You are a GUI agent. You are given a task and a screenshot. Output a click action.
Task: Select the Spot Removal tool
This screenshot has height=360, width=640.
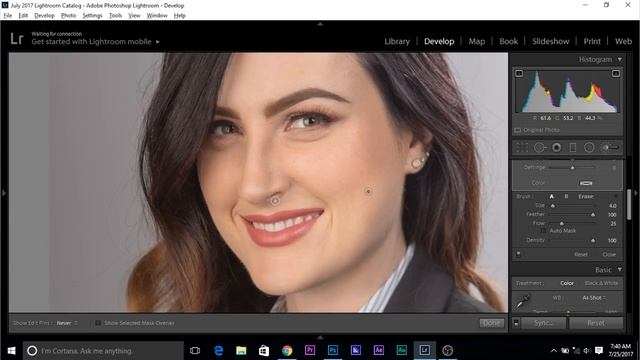click(x=540, y=147)
